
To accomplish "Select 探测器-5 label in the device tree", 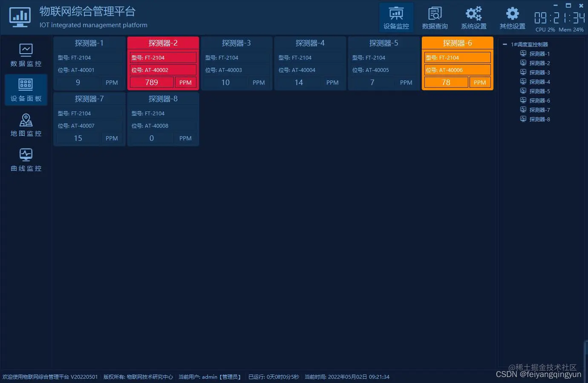I will tap(539, 91).
